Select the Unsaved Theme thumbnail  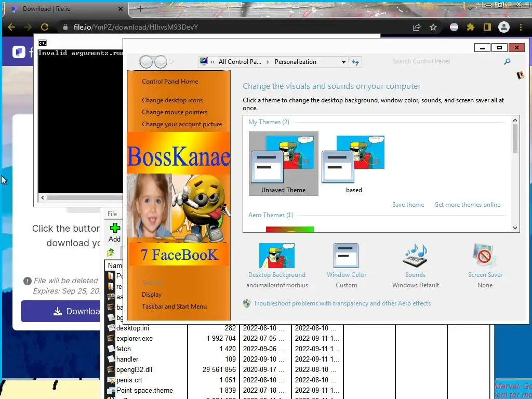coord(284,164)
